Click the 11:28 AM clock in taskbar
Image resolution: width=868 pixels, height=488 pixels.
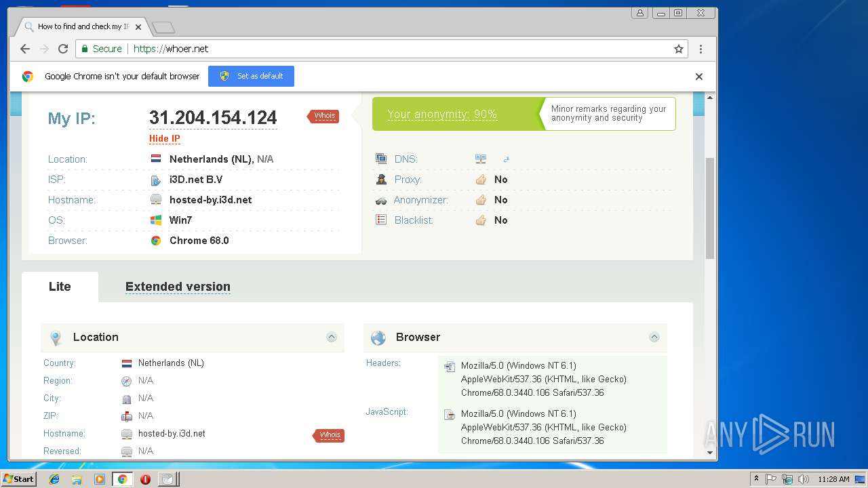(x=833, y=479)
